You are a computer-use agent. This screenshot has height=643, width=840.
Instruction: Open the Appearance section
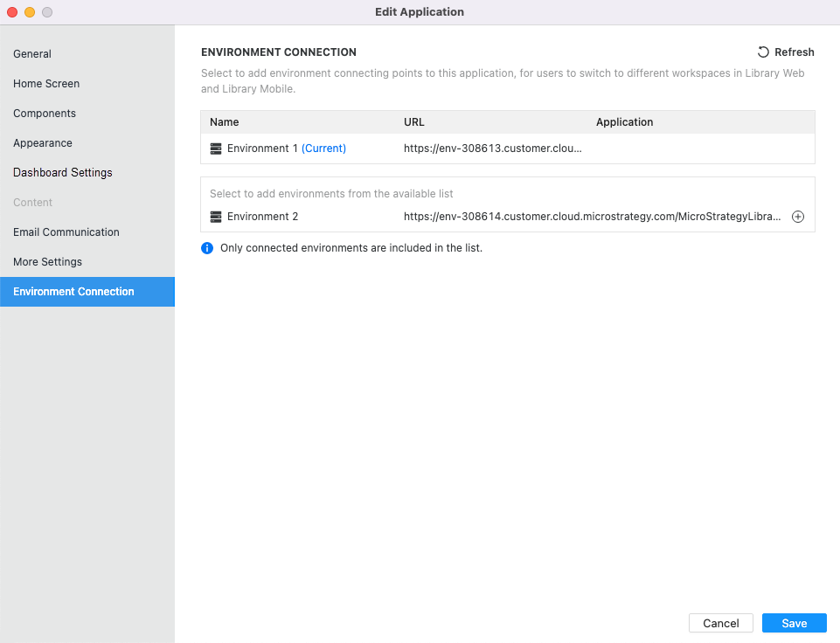(43, 143)
